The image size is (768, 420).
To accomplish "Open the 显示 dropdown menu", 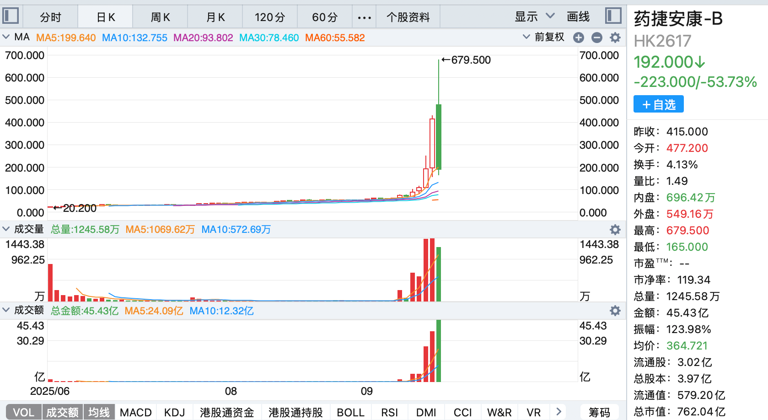I will pos(535,17).
